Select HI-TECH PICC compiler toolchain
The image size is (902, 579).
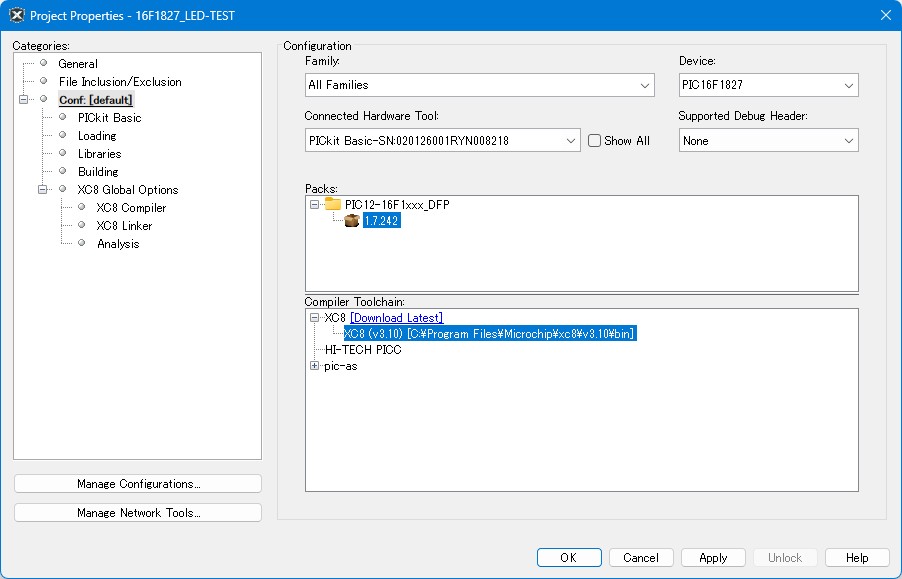click(362, 350)
